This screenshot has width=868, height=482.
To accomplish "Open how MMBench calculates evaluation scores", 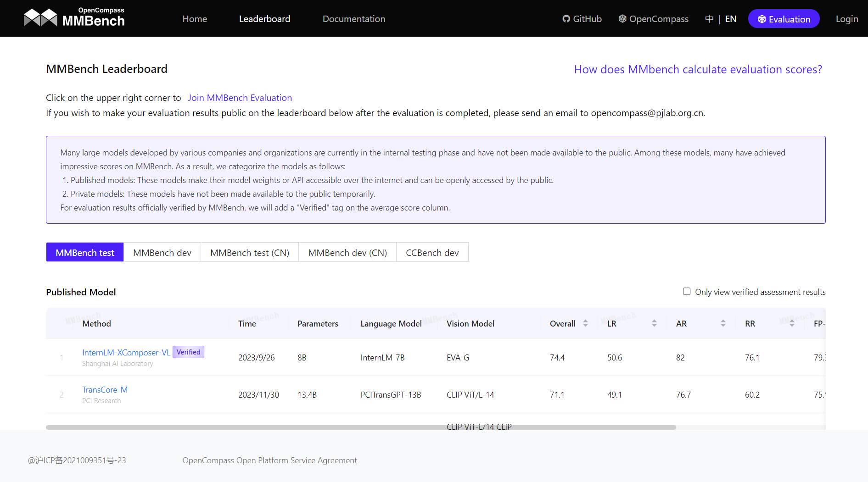I will pyautogui.click(x=698, y=69).
